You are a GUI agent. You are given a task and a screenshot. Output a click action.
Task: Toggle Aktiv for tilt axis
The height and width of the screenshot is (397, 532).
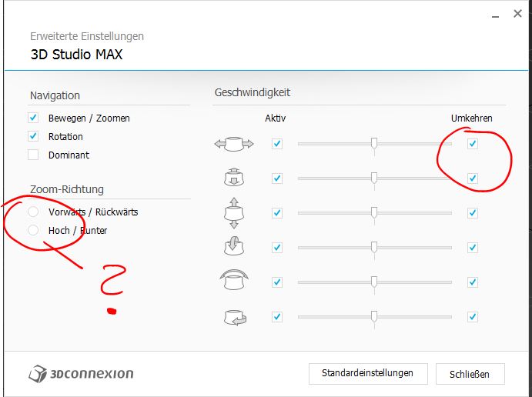[277, 248]
